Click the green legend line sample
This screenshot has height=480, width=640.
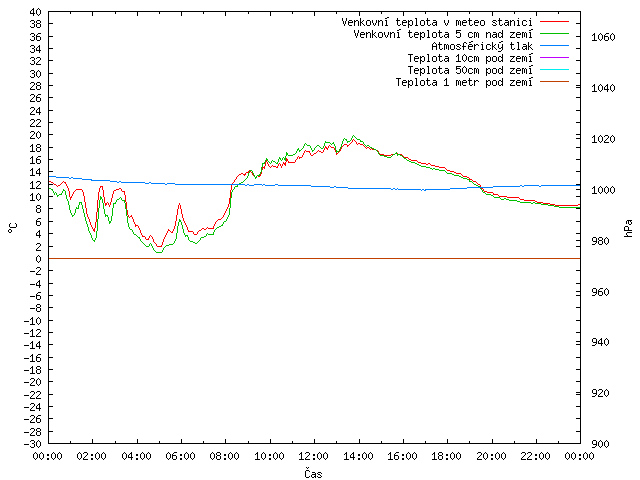point(554,34)
